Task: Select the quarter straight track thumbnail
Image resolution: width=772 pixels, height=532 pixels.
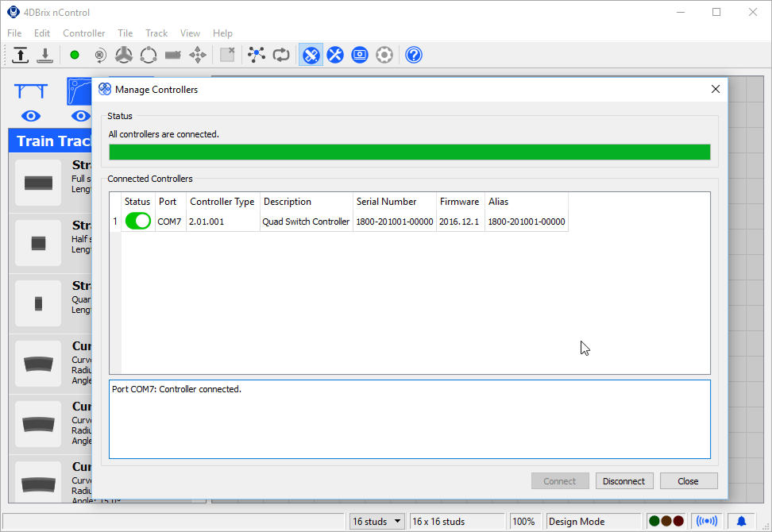Action: tap(38, 303)
